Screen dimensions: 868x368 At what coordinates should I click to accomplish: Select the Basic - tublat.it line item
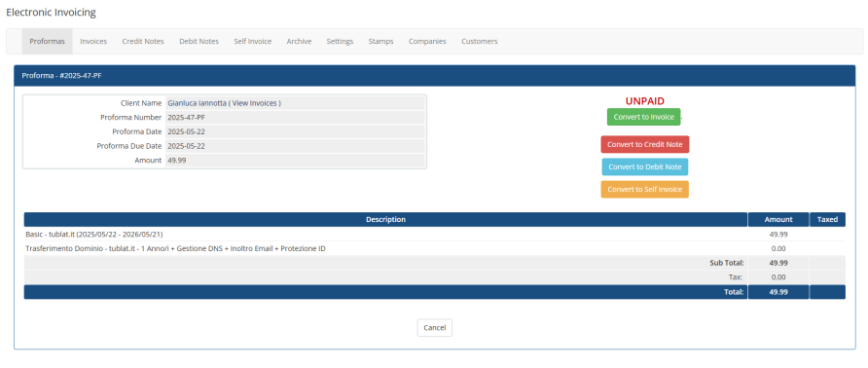[94, 235]
